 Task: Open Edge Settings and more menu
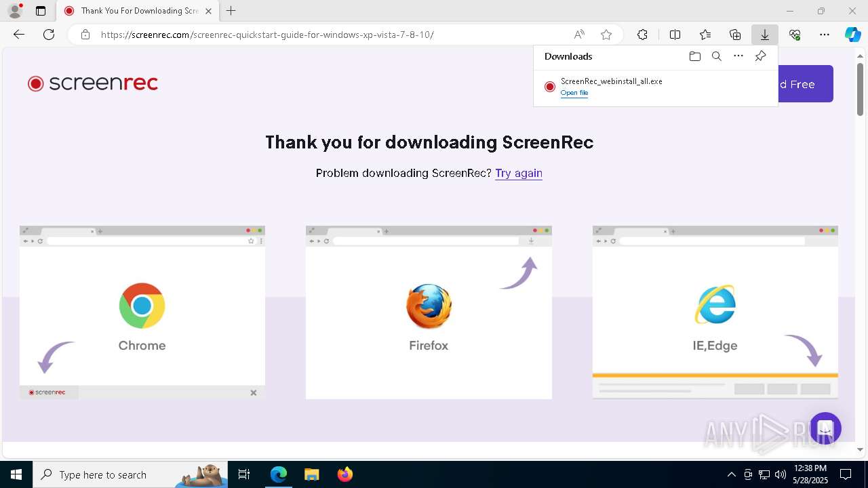[x=825, y=35]
